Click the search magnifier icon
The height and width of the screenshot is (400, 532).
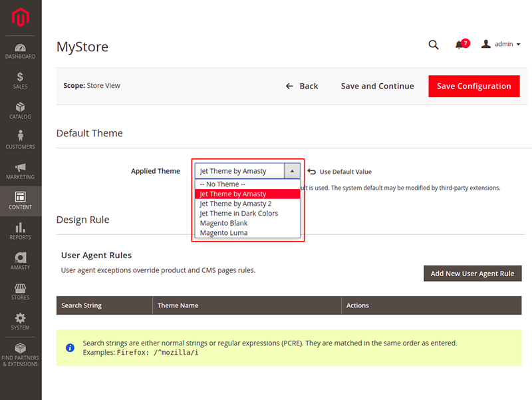(434, 45)
